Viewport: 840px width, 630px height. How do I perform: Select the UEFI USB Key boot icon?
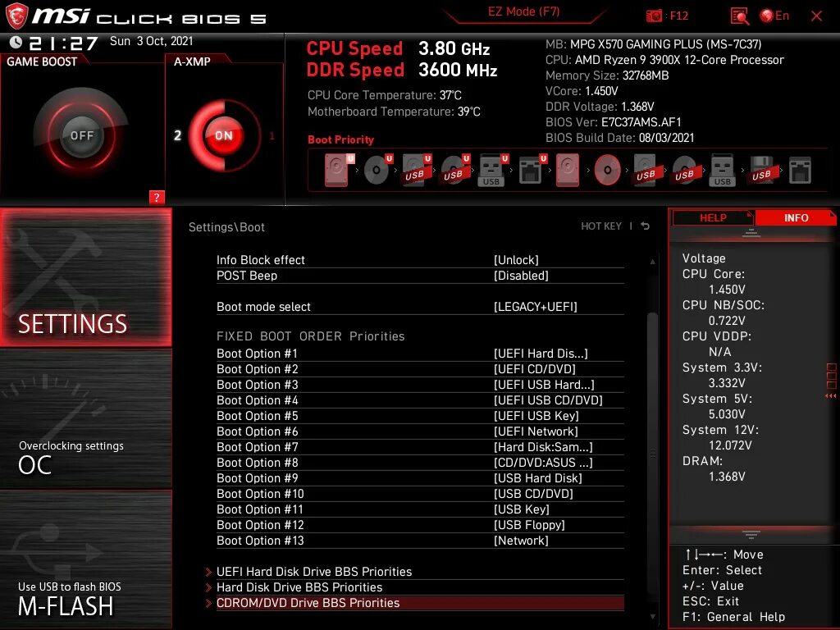coord(493,170)
